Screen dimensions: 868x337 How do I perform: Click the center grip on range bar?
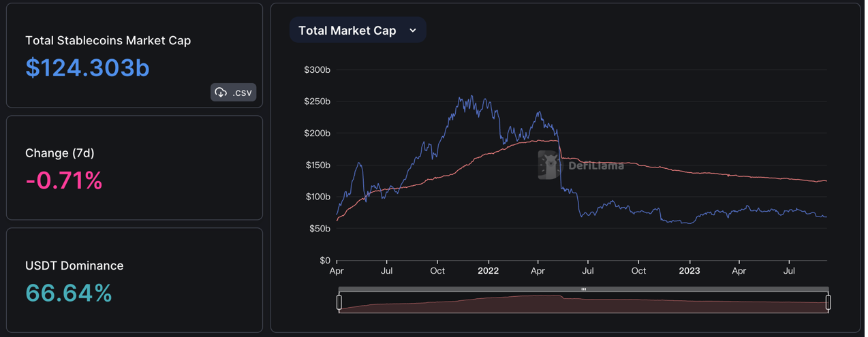pos(583,289)
